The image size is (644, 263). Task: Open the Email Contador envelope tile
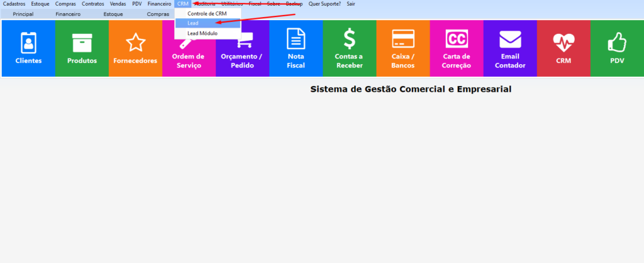tap(509, 48)
